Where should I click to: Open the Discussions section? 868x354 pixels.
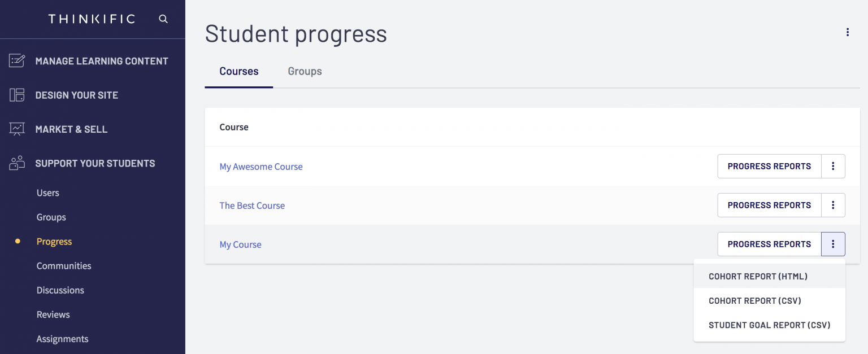60,290
